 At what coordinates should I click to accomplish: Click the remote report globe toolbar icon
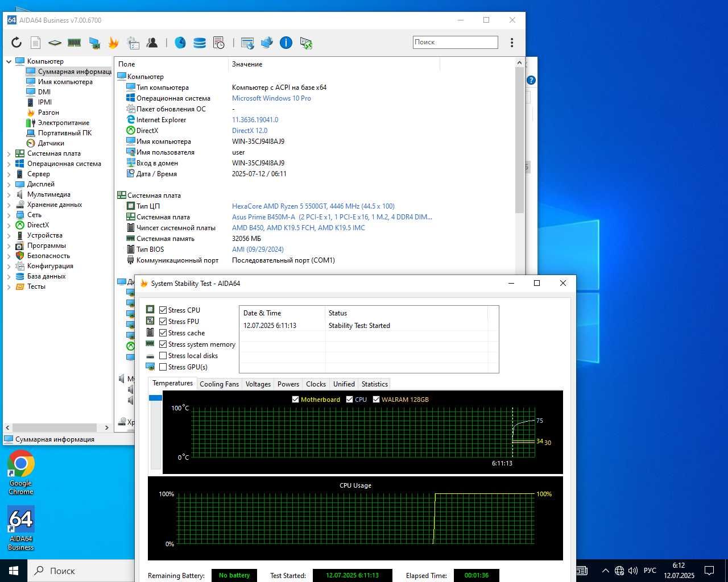tap(247, 43)
